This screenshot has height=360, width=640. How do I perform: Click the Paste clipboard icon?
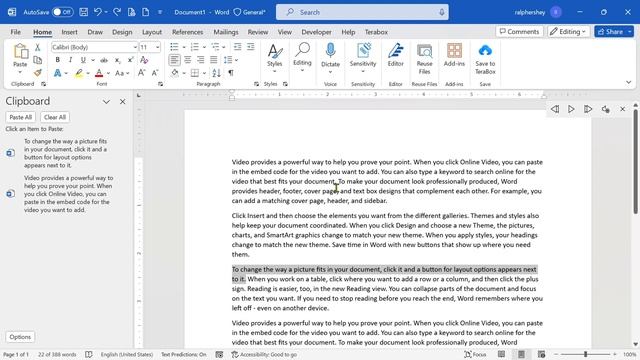(x=20, y=51)
